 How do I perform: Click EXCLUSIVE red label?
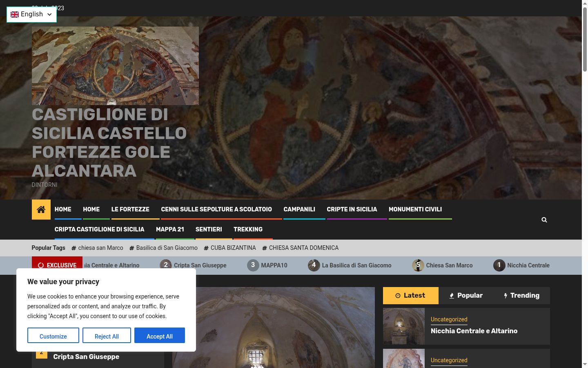coord(57,265)
